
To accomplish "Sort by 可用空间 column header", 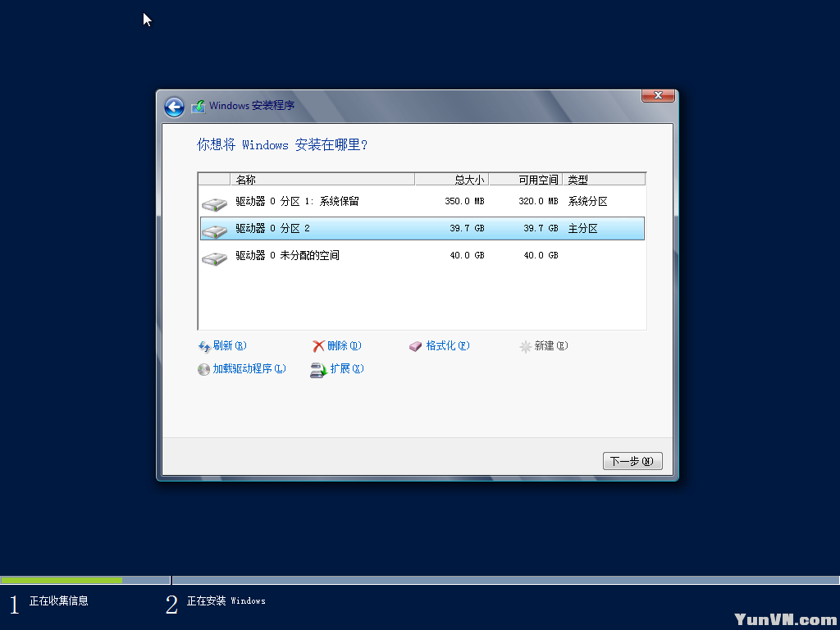I will [526, 180].
